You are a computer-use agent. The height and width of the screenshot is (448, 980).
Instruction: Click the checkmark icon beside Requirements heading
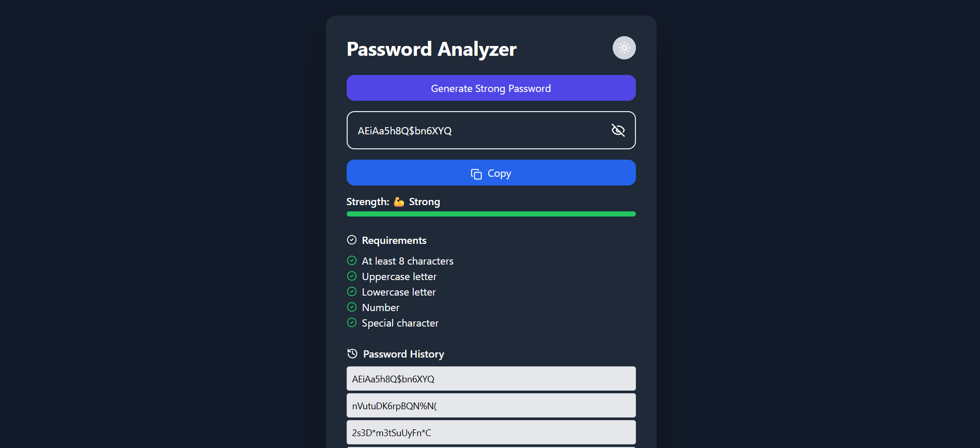click(x=352, y=240)
